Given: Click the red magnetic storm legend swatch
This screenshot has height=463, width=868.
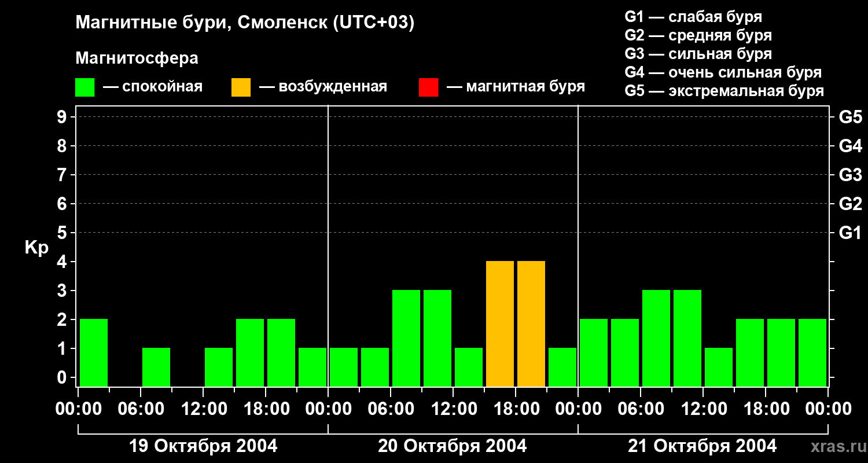Looking at the screenshot, I should [428, 87].
